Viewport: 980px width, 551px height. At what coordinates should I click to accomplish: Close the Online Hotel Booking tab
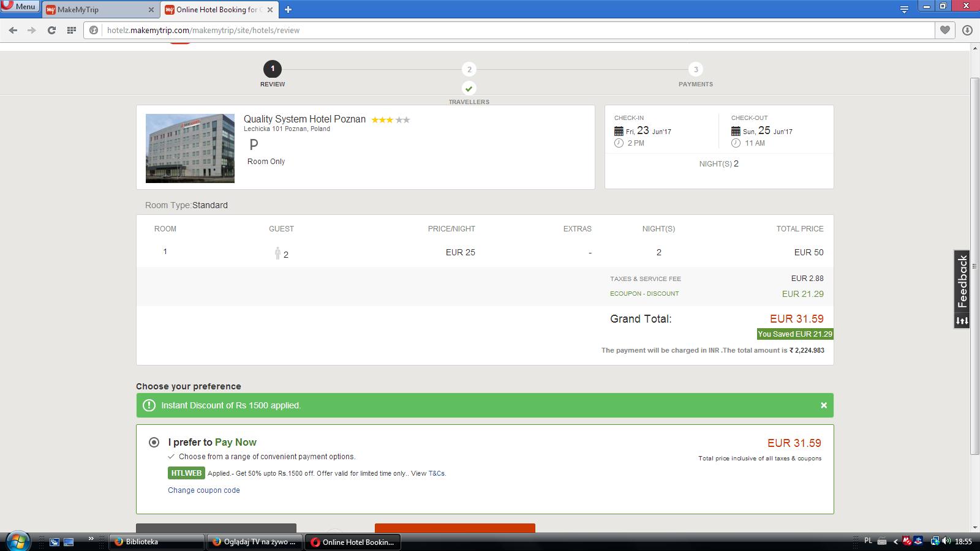point(270,10)
